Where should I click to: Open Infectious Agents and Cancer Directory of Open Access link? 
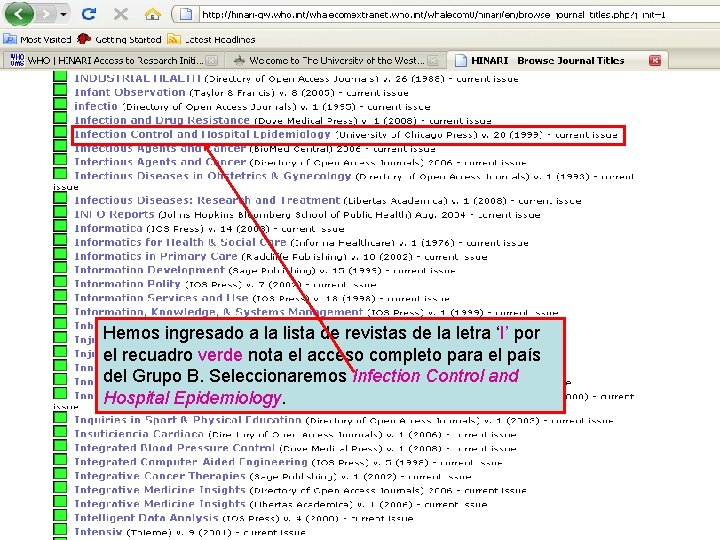[x=160, y=162]
